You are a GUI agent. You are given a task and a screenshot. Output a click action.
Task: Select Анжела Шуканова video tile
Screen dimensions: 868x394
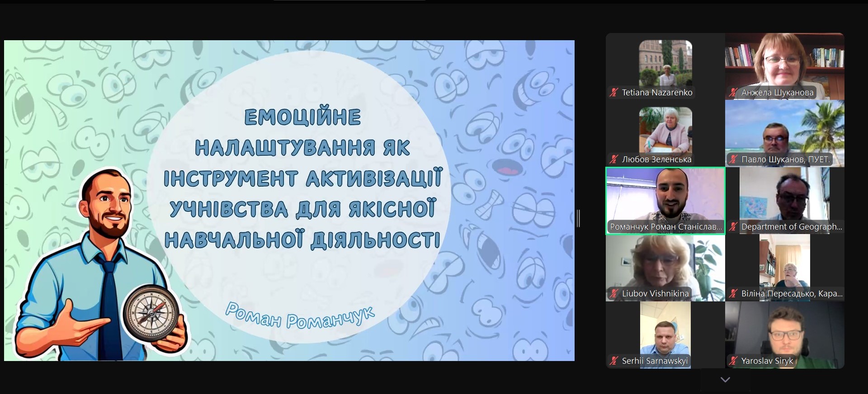785,66
